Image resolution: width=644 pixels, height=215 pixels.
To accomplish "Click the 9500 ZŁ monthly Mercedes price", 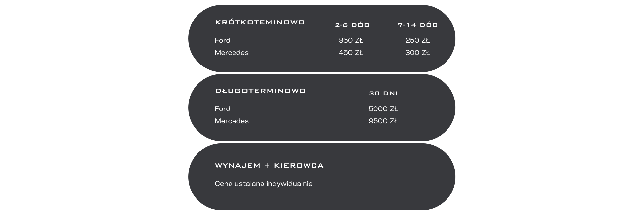I will click(383, 121).
